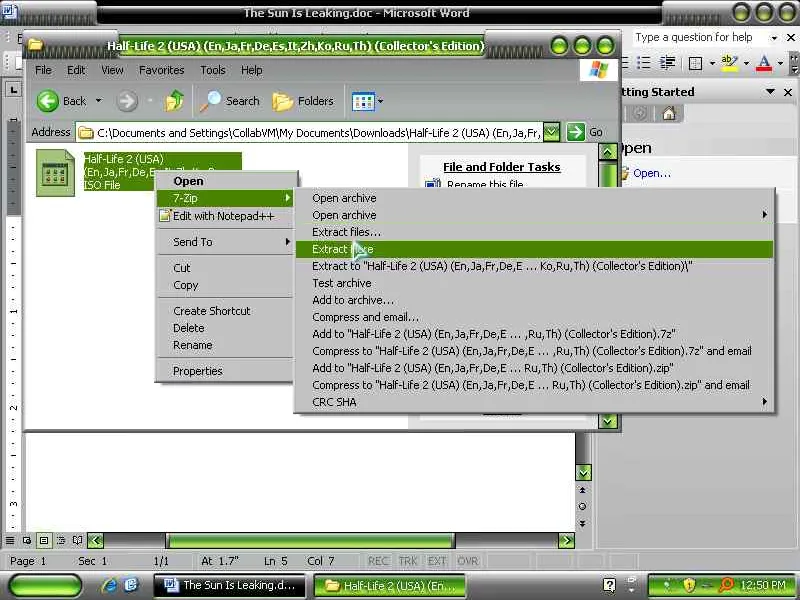This screenshot has height=600, width=800.
Task: Click Half-Life 2 folder taskbar button
Action: [x=390, y=585]
